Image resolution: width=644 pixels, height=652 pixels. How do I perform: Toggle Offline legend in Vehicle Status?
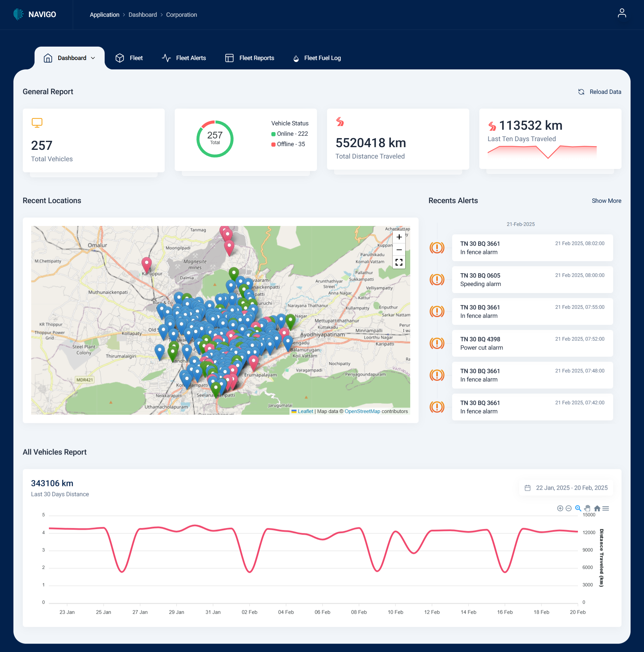pyautogui.click(x=288, y=144)
